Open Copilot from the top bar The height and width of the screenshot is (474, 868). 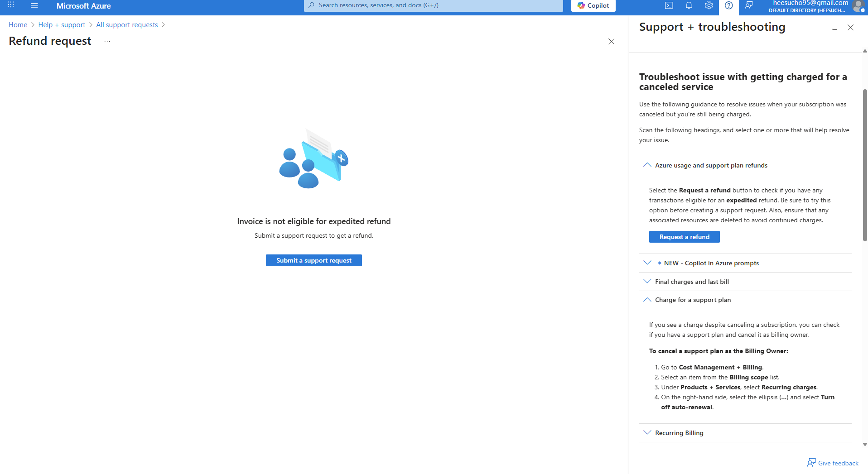point(593,5)
